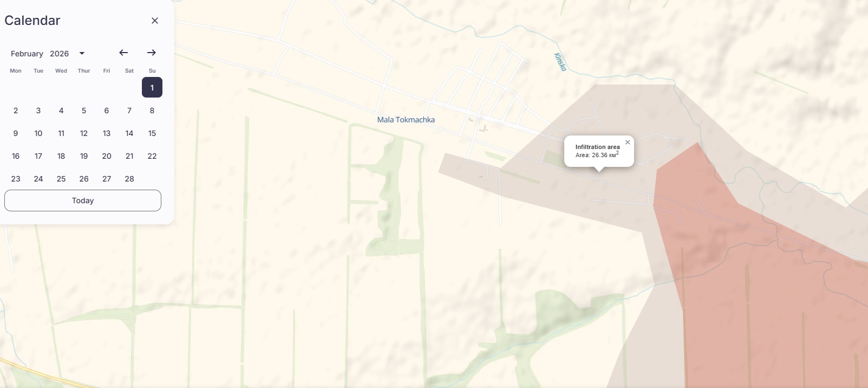
Task: Select date 25 in the calendar
Action: [x=61, y=179]
